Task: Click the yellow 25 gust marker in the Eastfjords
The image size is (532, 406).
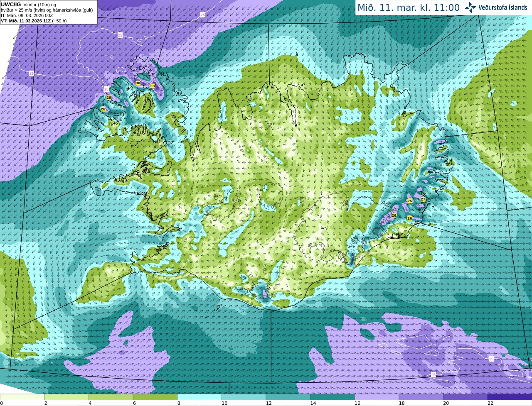Action: [x=410, y=201]
